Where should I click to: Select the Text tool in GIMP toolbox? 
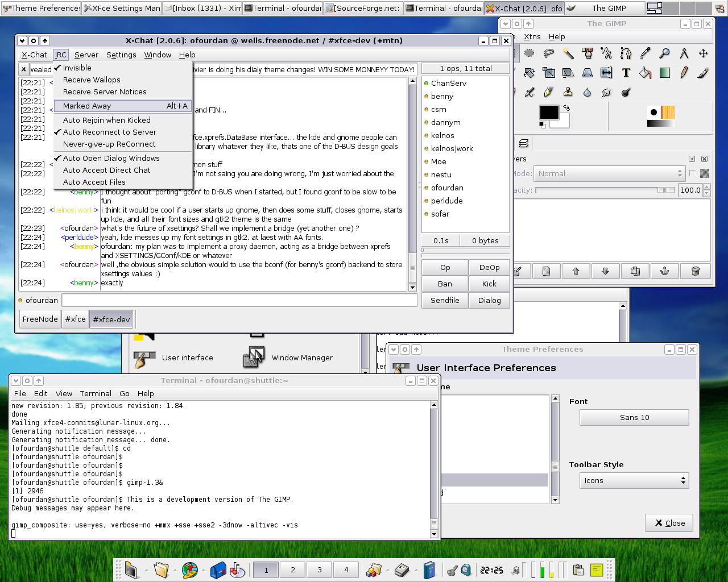pos(626,73)
